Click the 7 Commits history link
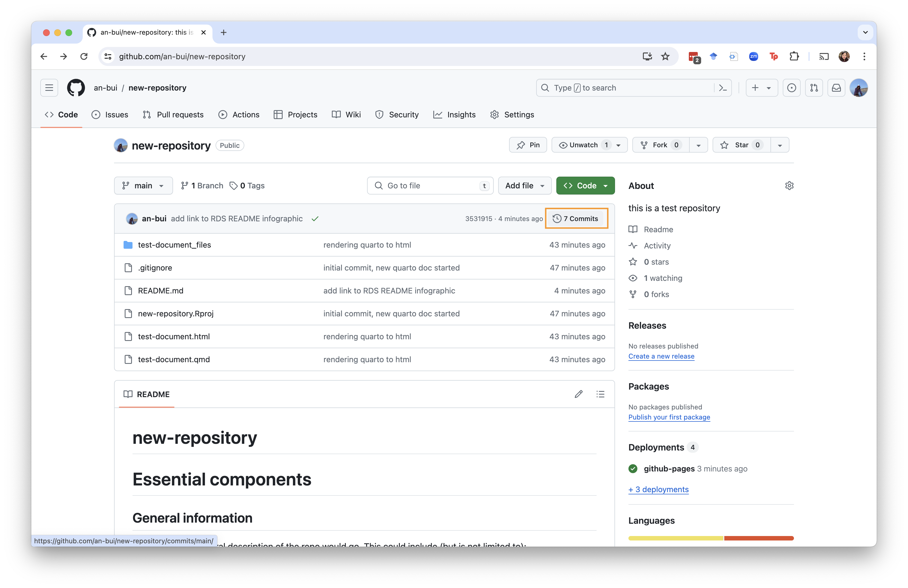 [576, 219]
